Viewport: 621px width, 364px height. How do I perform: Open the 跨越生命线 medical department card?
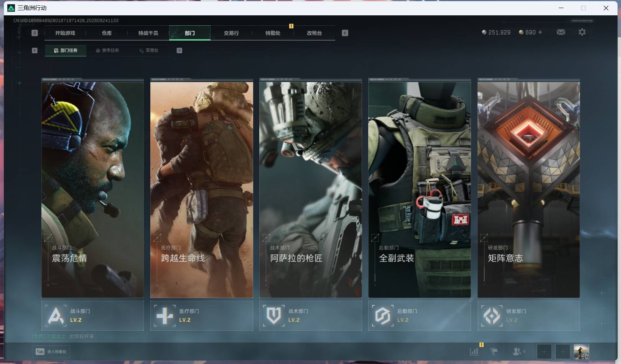[x=201, y=189]
